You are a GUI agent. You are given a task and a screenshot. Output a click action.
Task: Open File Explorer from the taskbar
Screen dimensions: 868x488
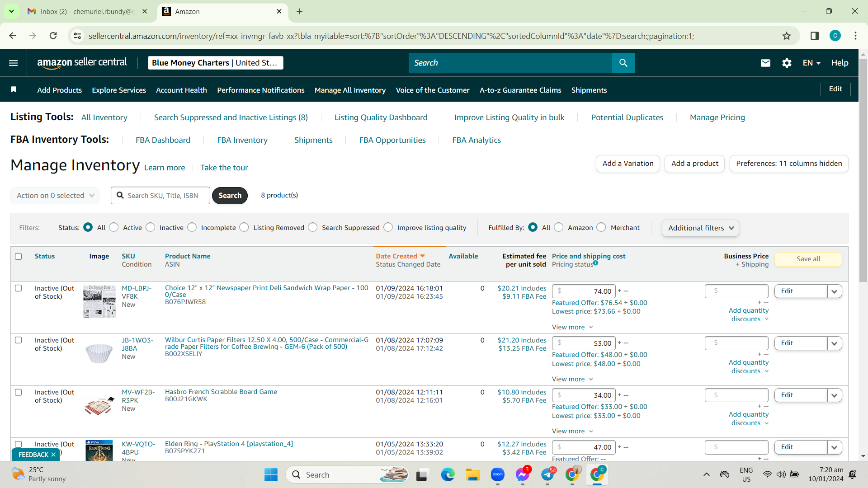(473, 474)
